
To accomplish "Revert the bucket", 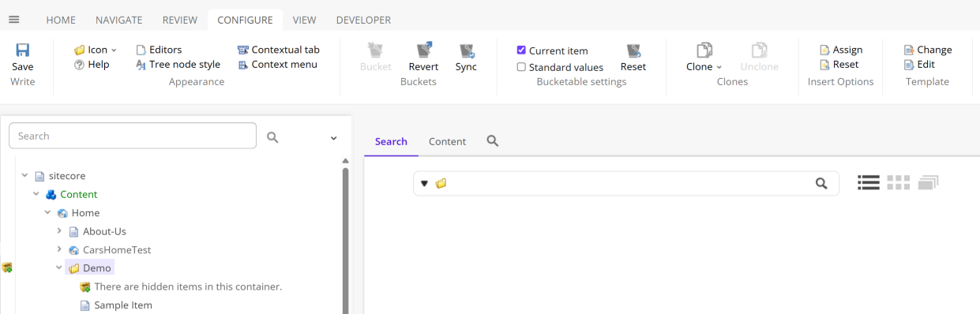I will (x=423, y=58).
